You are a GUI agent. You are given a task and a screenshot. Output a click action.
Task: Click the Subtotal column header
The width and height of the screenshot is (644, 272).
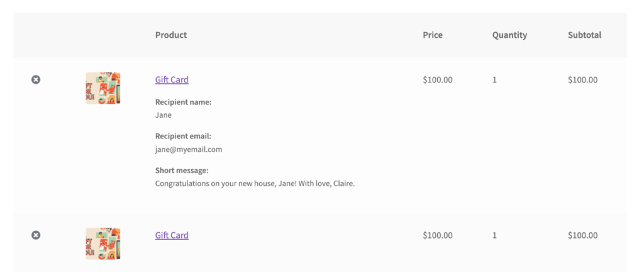coord(584,35)
